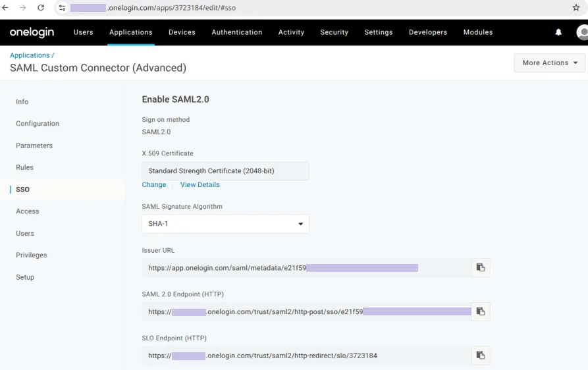Open site information icon in address bar

63,7
